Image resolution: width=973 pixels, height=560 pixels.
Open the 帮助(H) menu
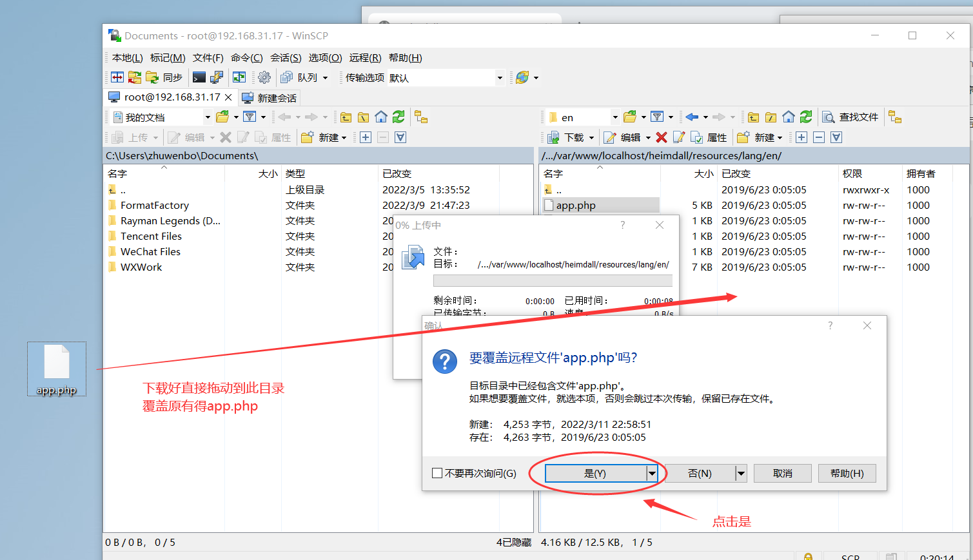pos(405,58)
